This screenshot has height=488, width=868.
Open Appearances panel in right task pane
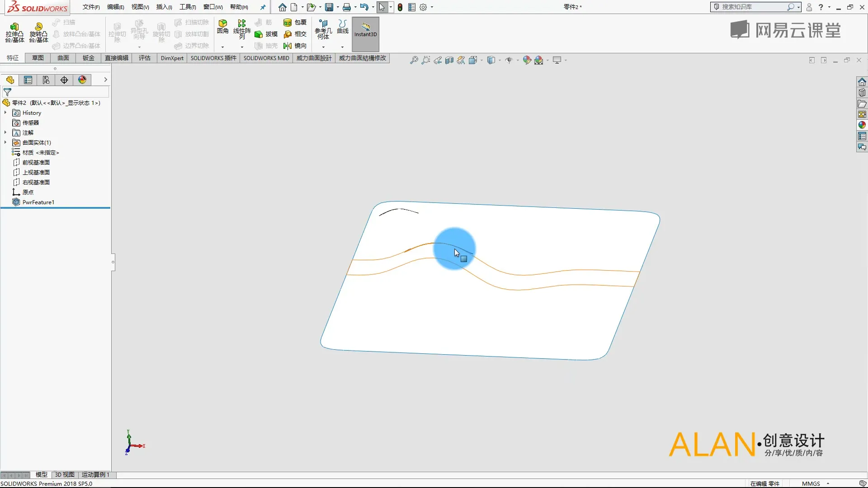pos(862,125)
